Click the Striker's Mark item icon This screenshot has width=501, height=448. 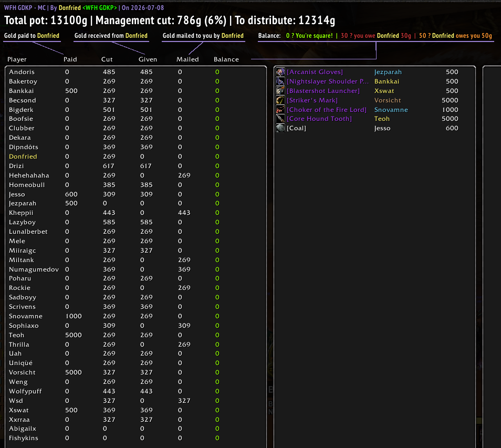point(280,100)
